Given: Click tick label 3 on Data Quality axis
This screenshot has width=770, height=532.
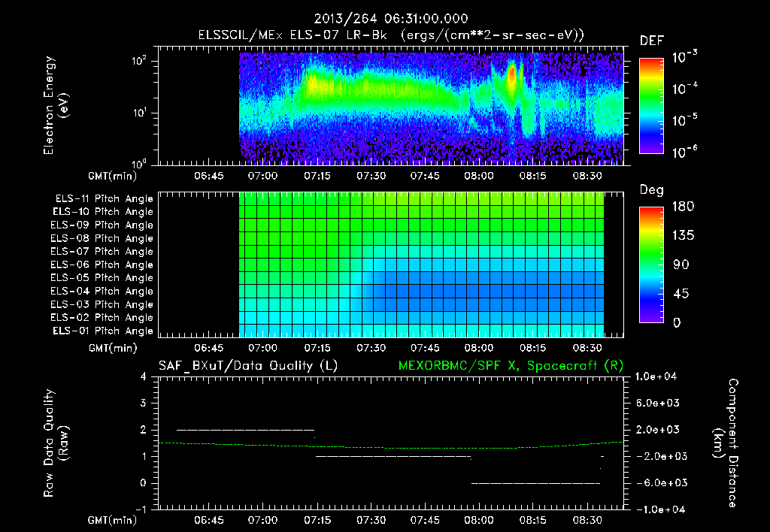Looking at the screenshot, I should coord(144,403).
